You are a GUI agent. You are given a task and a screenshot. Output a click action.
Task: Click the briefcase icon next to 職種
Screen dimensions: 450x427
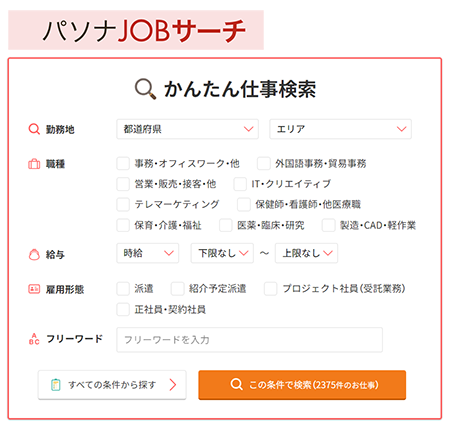click(x=34, y=164)
